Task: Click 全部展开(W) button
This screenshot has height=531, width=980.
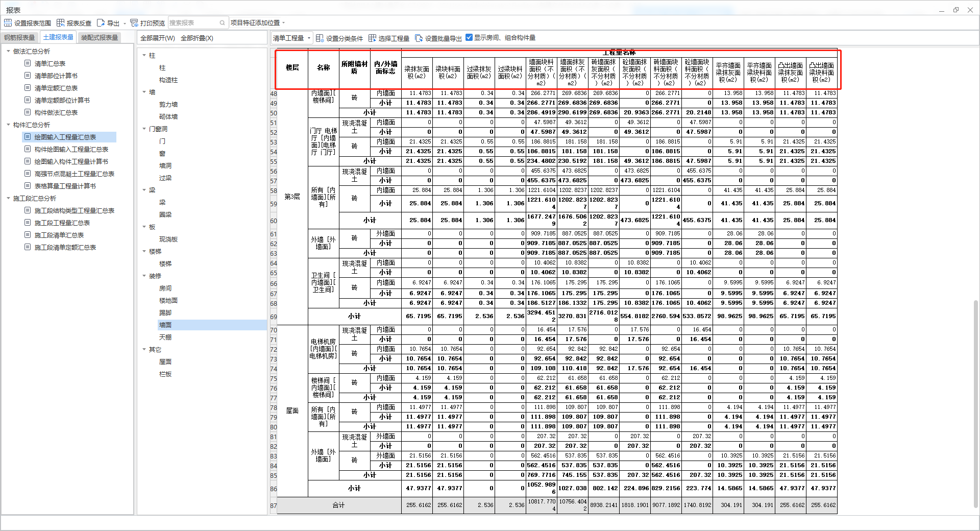Action: click(x=158, y=38)
